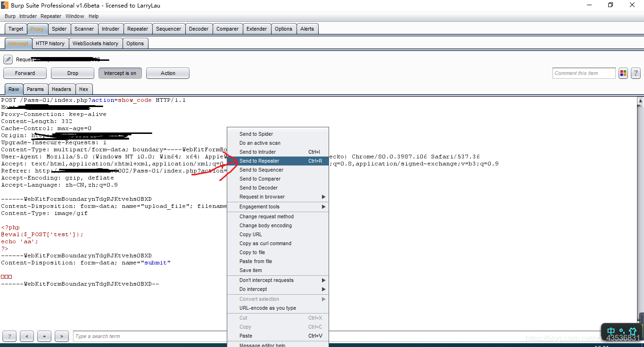Select Copy URL menu item
Screen dimensions: 644x347
pos(278,234)
